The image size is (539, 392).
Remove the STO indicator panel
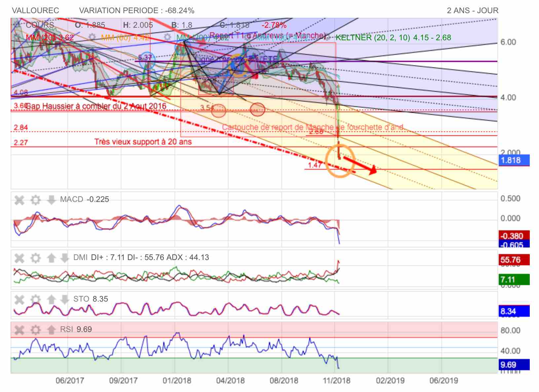19,299
